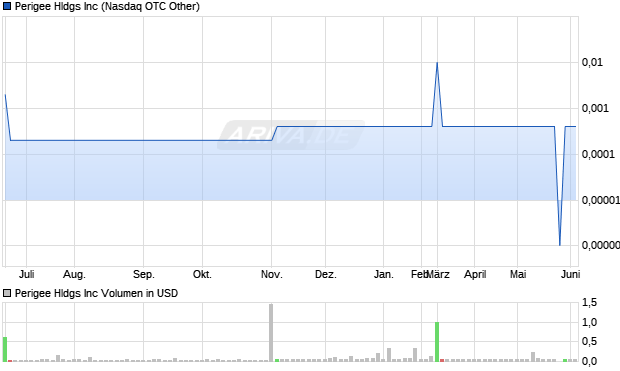Screen dimensions: 620x371
Task: Click the tall green volume bar at März
Action: point(437,342)
